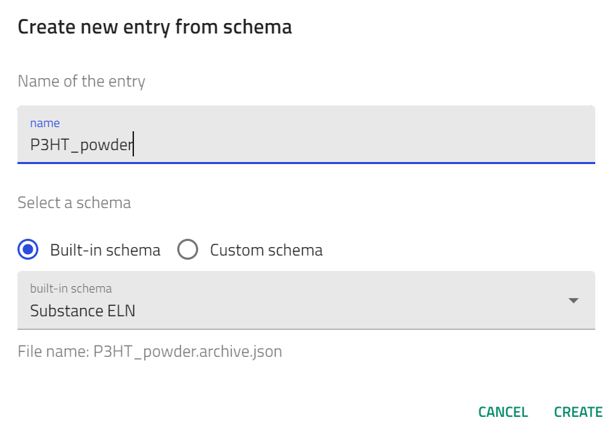Click the "Select a schema" heading
Screen dimensions: 612x428
click(74, 202)
